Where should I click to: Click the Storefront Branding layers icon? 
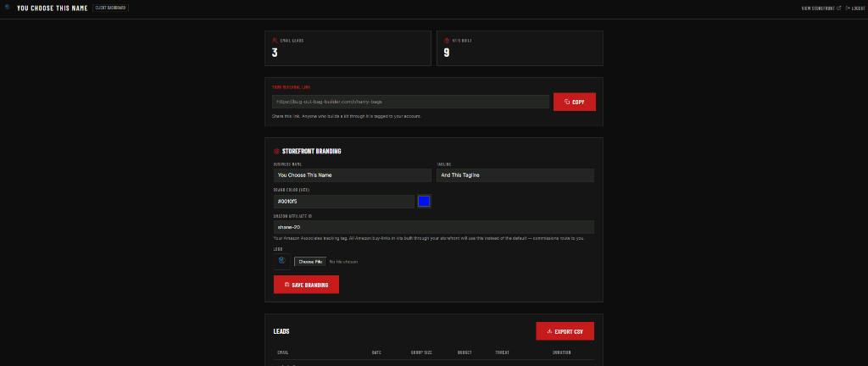tap(277, 151)
